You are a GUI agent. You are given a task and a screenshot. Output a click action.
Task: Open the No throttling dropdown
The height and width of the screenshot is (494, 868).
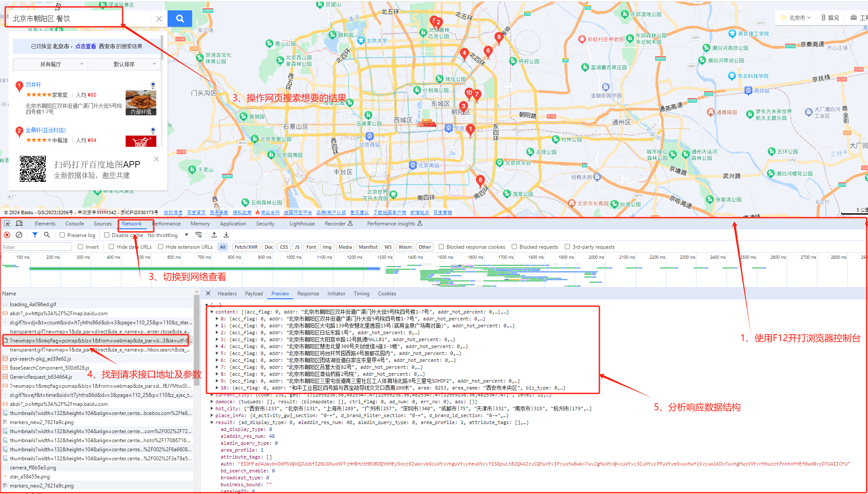[x=168, y=235]
